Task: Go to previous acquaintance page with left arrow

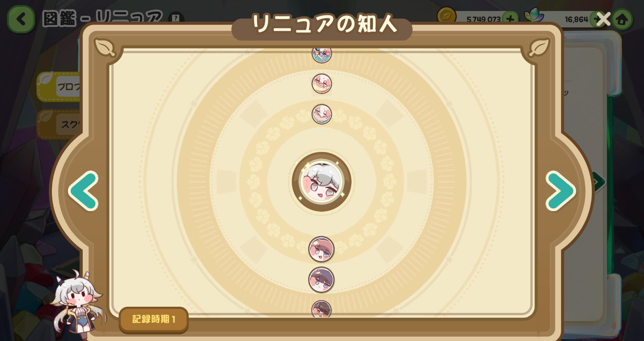Action: 83,191
